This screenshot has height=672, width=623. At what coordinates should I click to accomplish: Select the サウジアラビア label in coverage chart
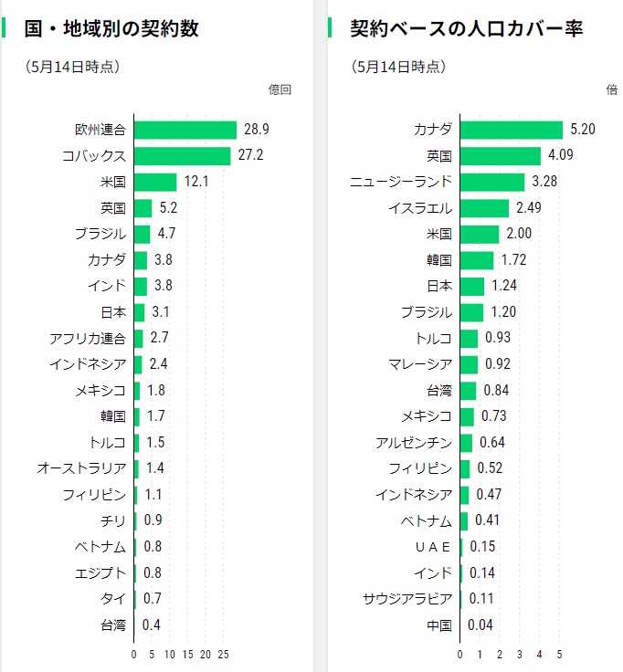[x=407, y=600]
